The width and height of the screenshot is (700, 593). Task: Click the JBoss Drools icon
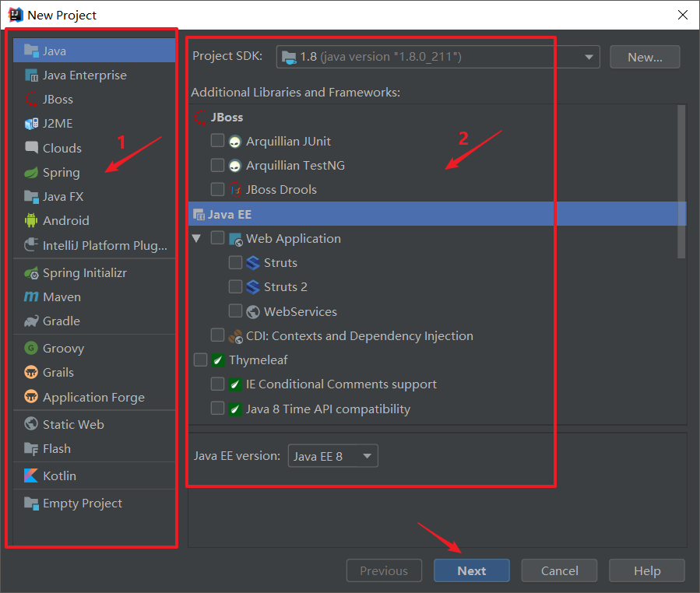[x=235, y=190]
